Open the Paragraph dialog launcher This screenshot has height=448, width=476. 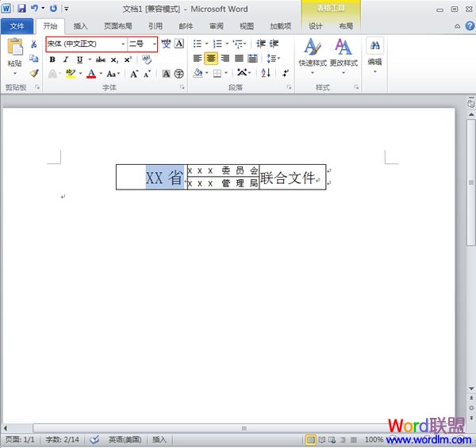tap(289, 88)
